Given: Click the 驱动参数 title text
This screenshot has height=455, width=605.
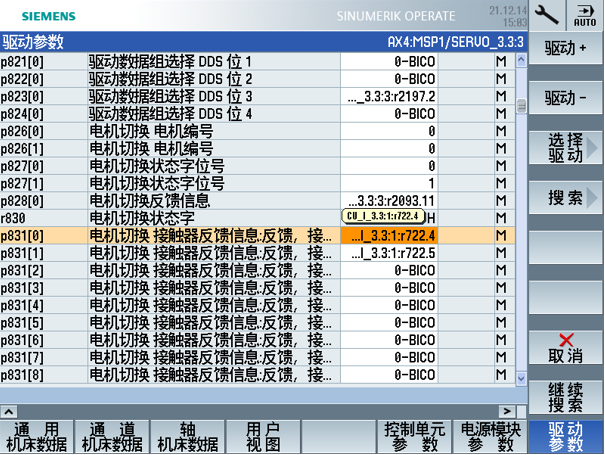Looking at the screenshot, I should 33,42.
